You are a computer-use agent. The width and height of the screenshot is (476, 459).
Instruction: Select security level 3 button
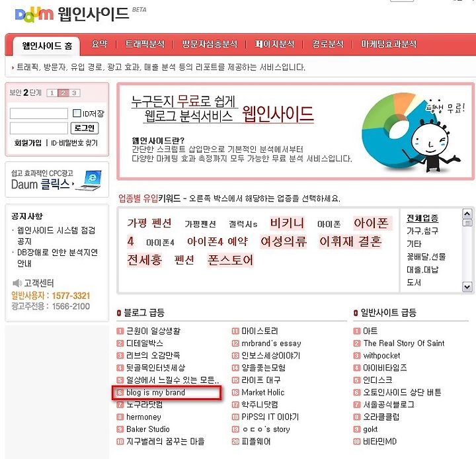click(74, 93)
